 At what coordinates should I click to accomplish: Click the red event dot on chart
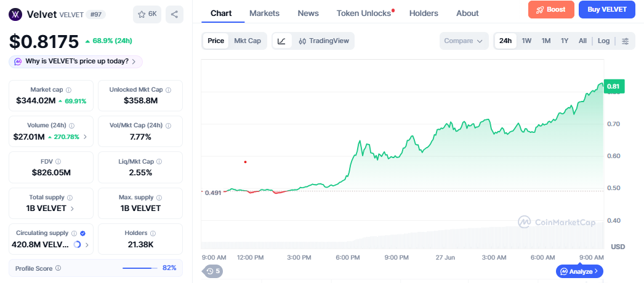(245, 162)
